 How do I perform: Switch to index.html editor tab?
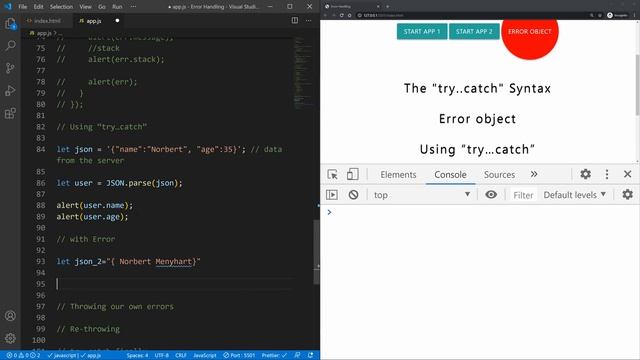[47, 20]
